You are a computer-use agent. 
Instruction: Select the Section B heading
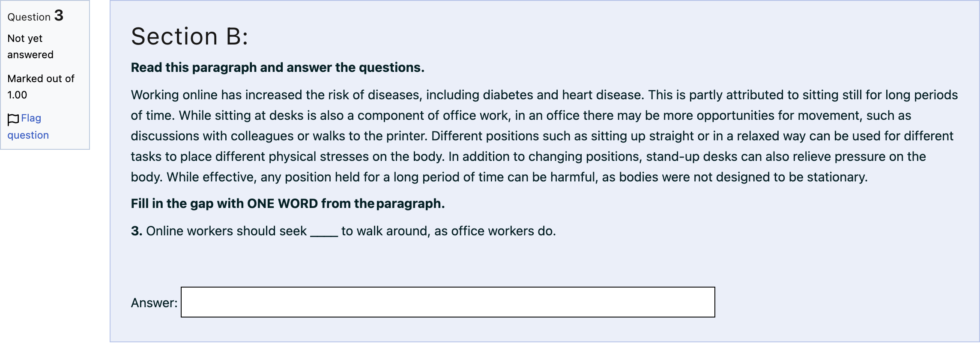[x=189, y=36]
